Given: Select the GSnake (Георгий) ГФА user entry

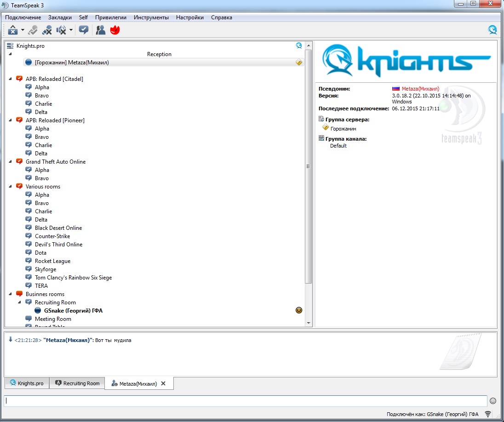Looking at the screenshot, I should pyautogui.click(x=73, y=310).
